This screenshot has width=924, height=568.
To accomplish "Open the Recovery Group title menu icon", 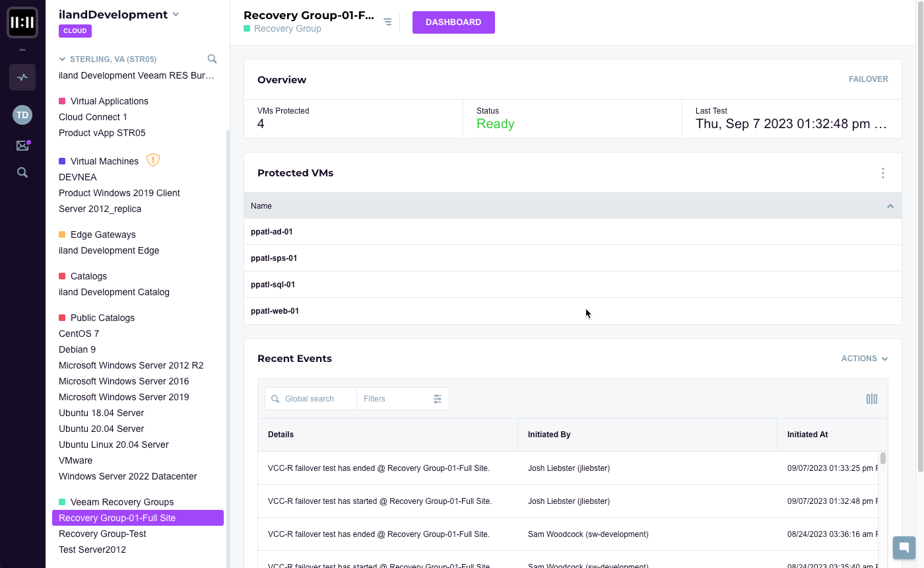I will tap(387, 22).
